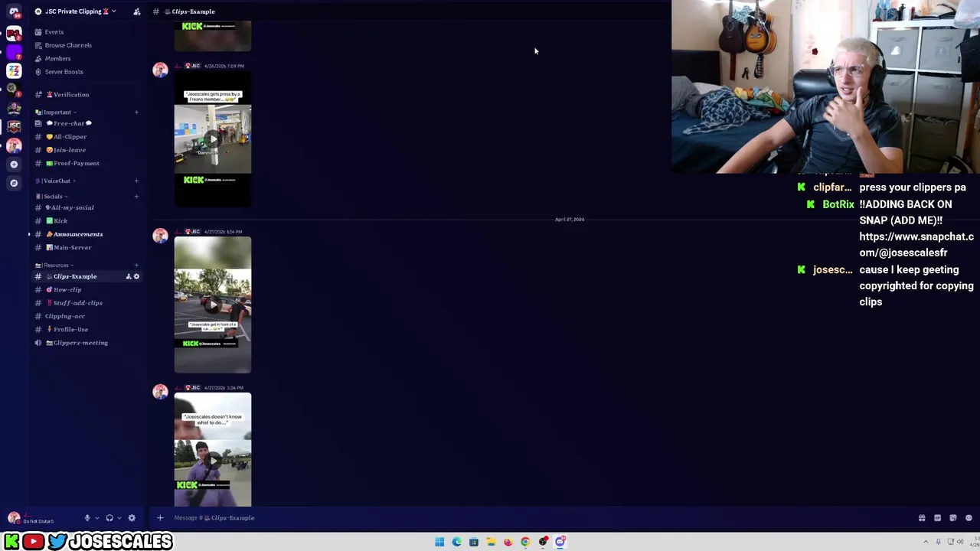Open JSC Private Clipping server menu
980x551 pixels.
pos(76,11)
